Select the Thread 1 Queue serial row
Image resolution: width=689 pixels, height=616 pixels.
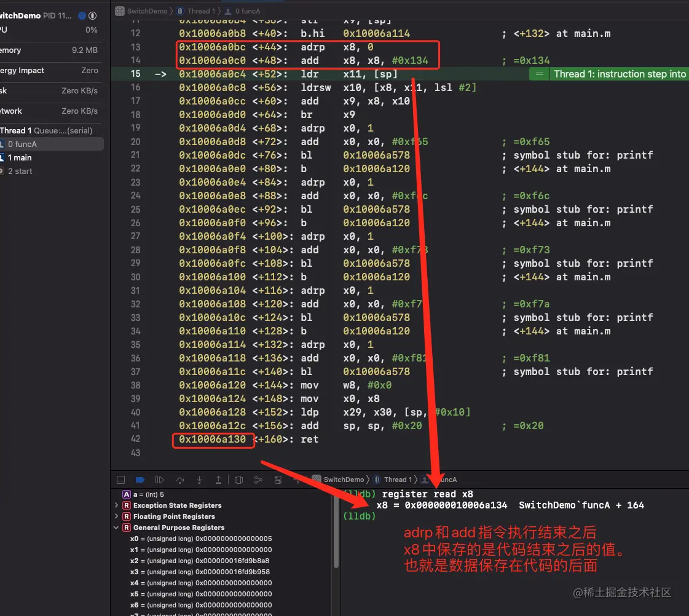pyautogui.click(x=51, y=130)
